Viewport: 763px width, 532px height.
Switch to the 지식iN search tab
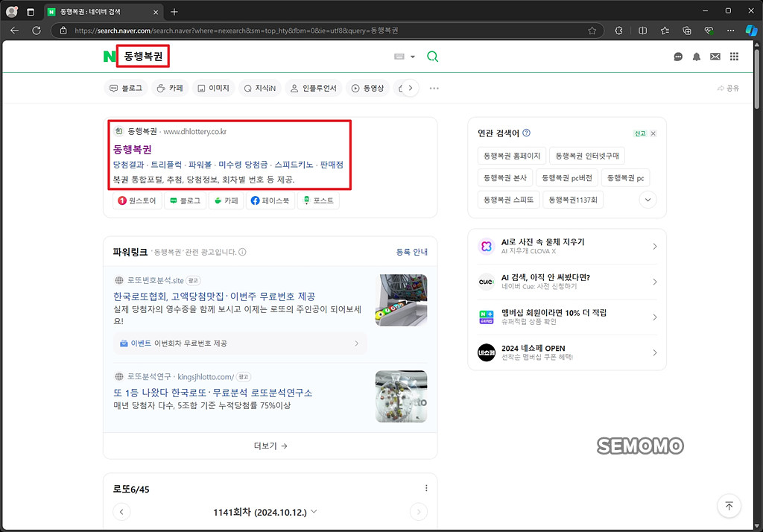[260, 88]
